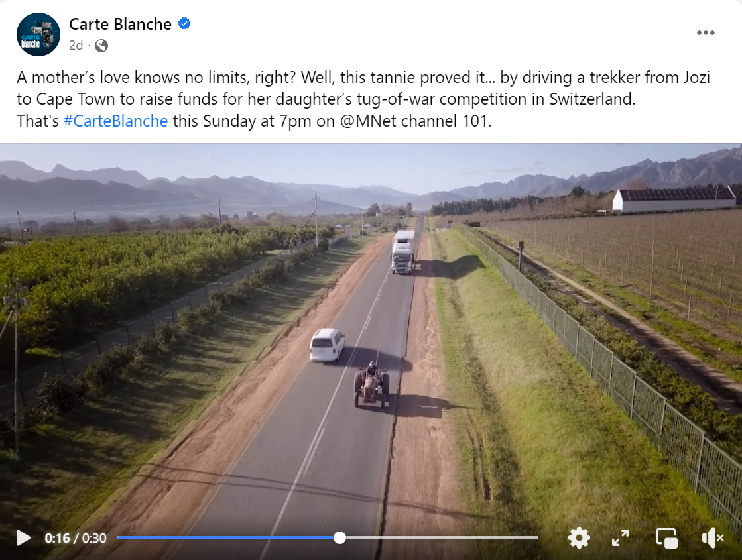The height and width of the screenshot is (560, 742).
Task: Open picture-in-picture mini player
Action: 666,538
